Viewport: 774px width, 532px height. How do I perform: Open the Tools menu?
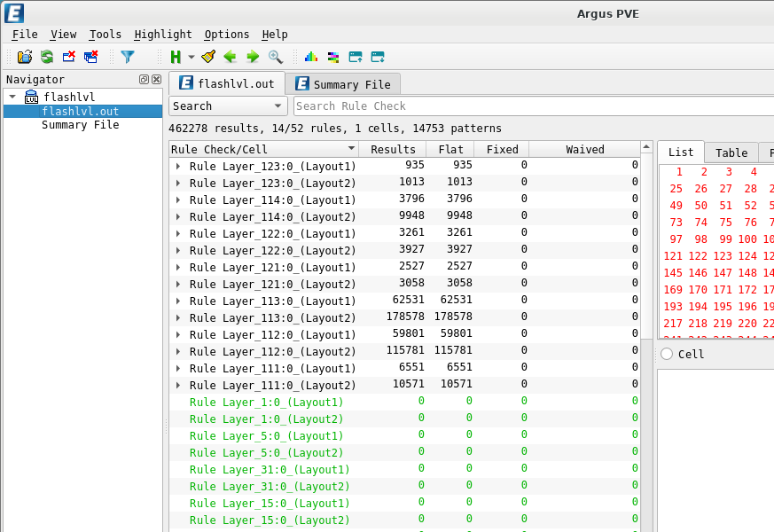click(105, 35)
